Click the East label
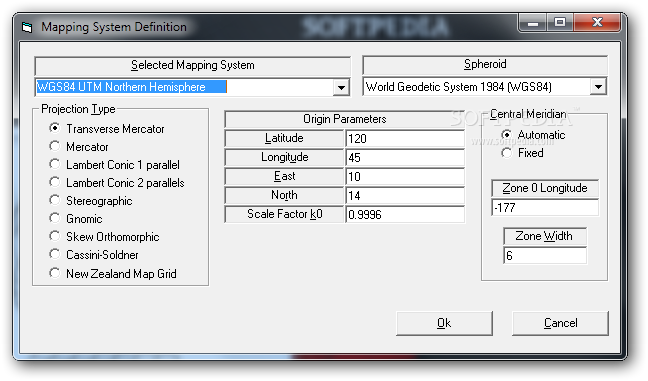The height and width of the screenshot is (381, 648). 284,176
